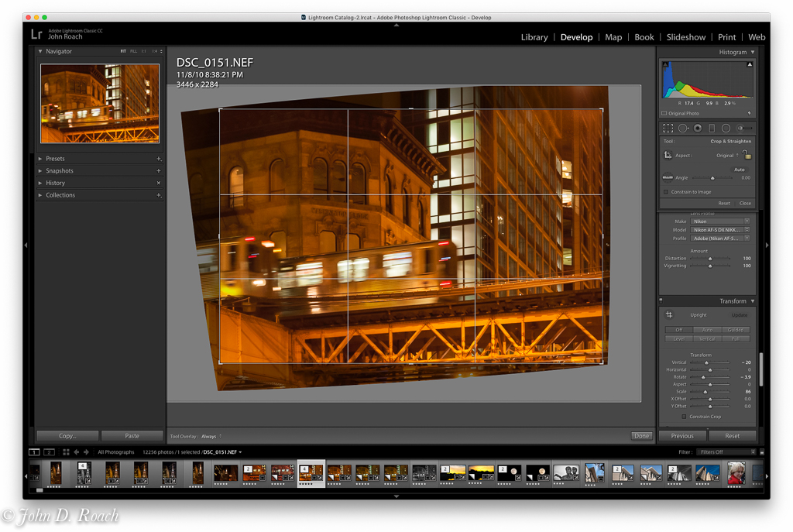The image size is (793, 532).
Task: Select the Crop Overlay tool icon
Action: pos(668,128)
